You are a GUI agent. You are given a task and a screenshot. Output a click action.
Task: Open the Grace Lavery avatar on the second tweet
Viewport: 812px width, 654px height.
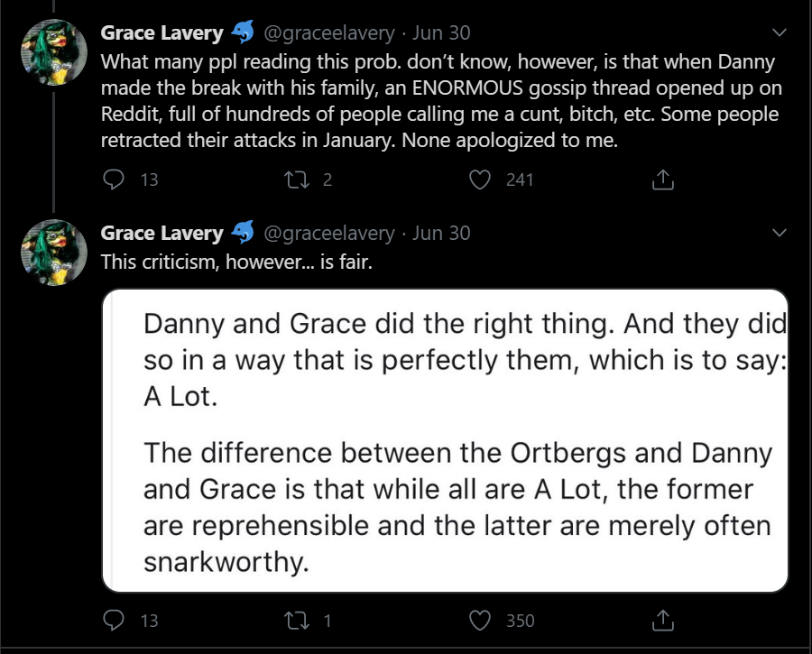(x=54, y=253)
